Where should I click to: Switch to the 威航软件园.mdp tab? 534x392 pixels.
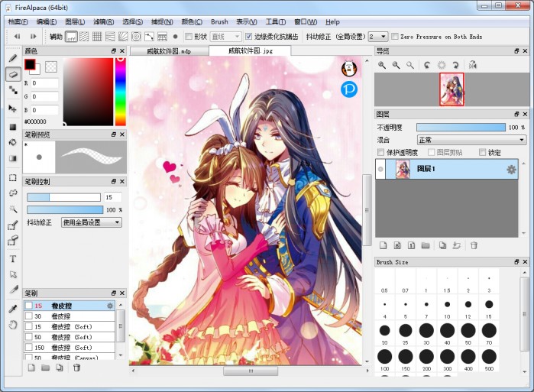pyautogui.click(x=169, y=51)
